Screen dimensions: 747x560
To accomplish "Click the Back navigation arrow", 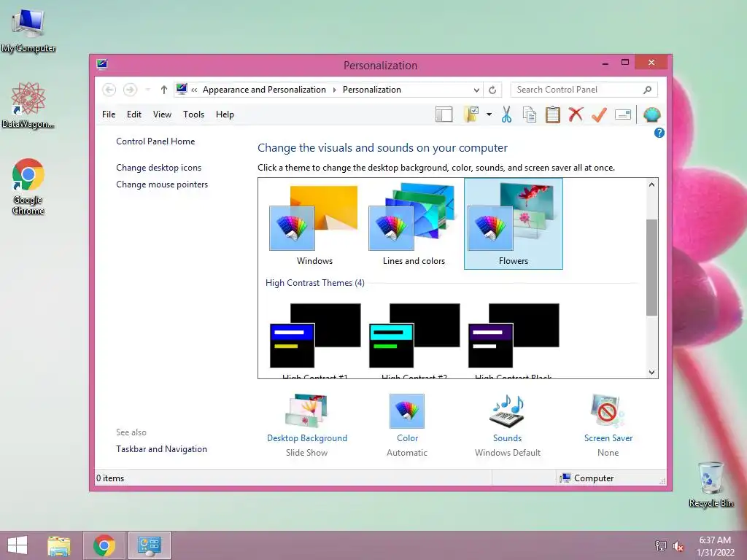I will click(x=109, y=90).
